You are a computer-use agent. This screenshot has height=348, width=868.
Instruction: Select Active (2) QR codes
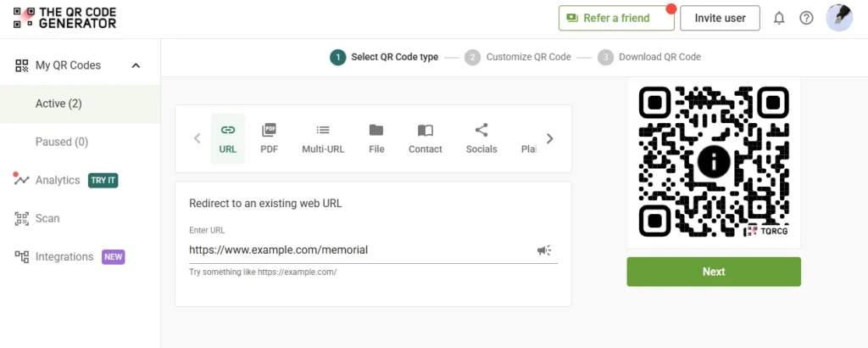(81, 104)
